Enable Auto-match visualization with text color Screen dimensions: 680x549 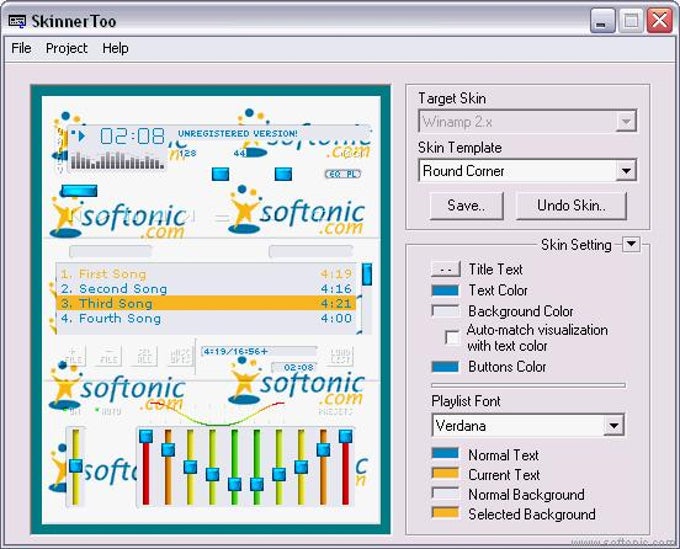pyautogui.click(x=452, y=337)
